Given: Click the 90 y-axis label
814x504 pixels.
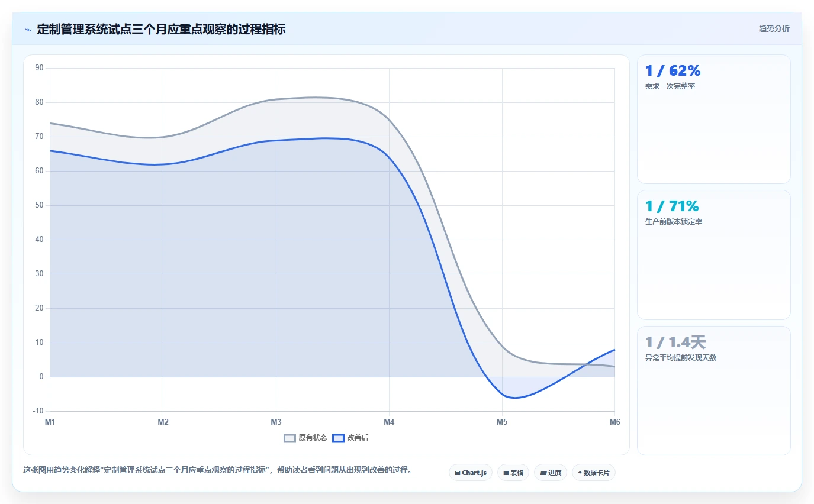Looking at the screenshot, I should point(40,68).
